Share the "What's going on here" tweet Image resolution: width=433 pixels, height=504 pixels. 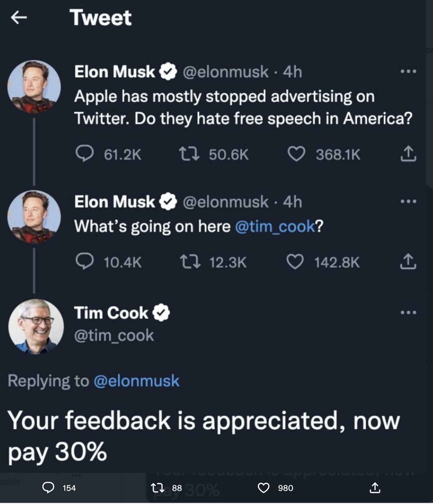[408, 261]
